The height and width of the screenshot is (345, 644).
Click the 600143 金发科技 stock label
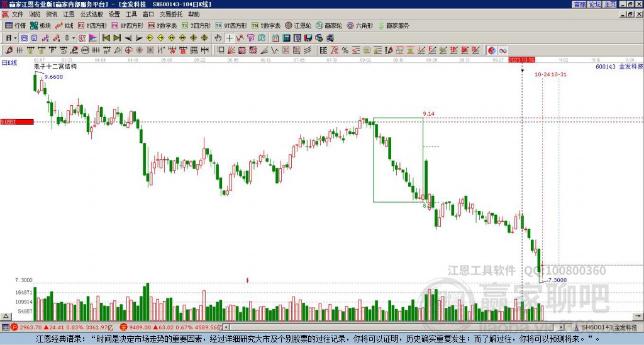point(619,66)
